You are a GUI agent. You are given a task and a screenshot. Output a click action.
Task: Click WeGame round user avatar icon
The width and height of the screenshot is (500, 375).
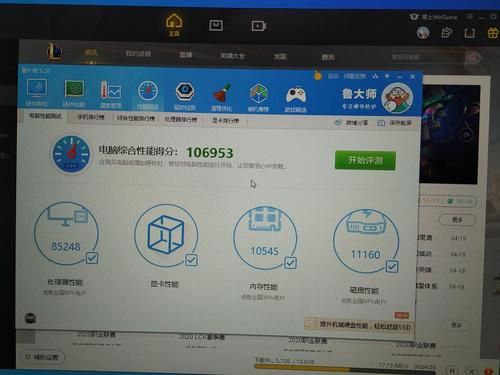(423, 33)
